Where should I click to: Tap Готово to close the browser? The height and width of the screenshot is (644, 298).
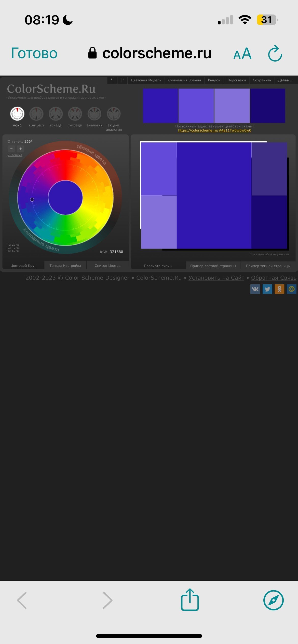[x=34, y=53]
